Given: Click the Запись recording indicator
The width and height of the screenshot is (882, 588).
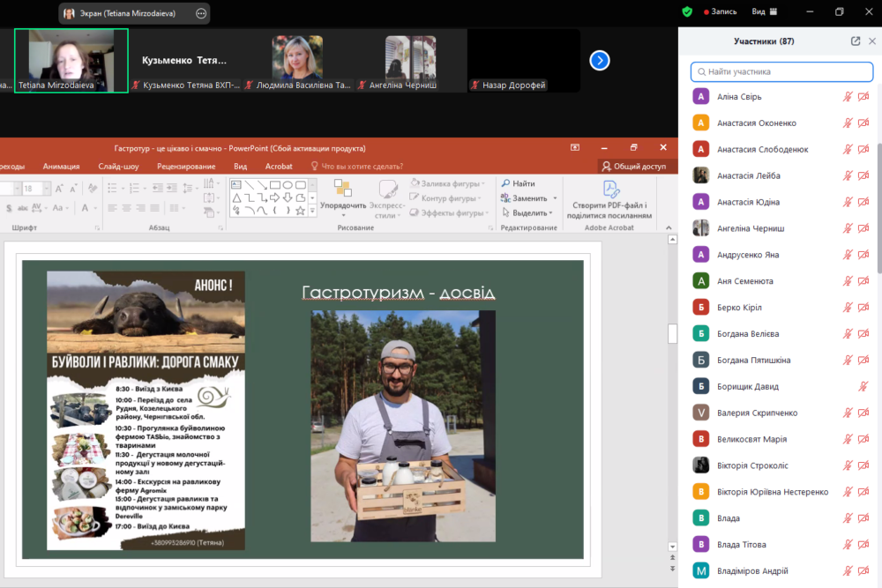Looking at the screenshot, I should 720,11.
